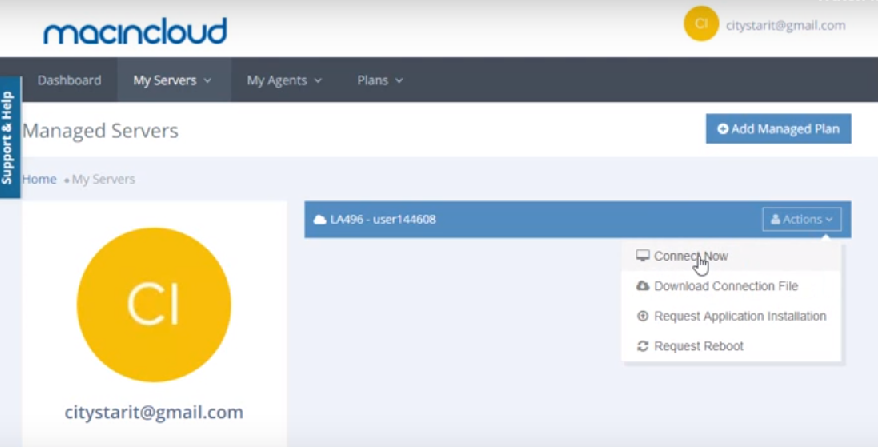The width and height of the screenshot is (878, 447).
Task: Click the refresh icon beside Request Reboot
Action: coord(642,346)
